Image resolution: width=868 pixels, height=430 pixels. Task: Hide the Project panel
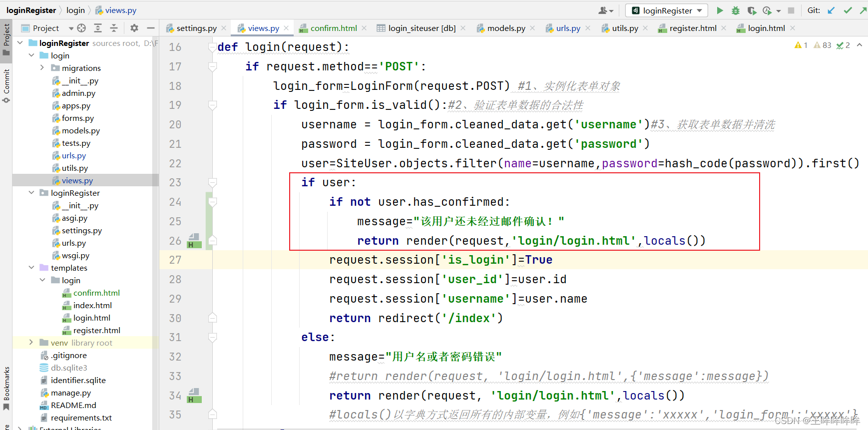(x=151, y=28)
